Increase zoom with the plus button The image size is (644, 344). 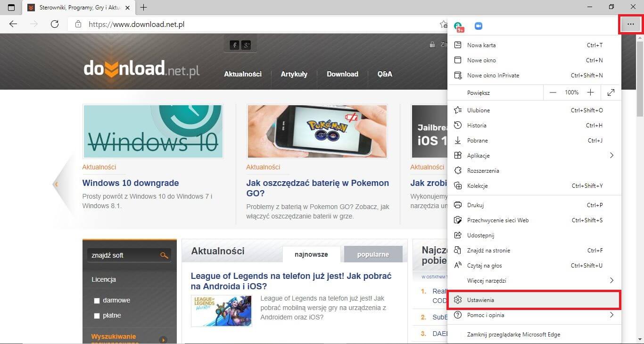tap(590, 92)
